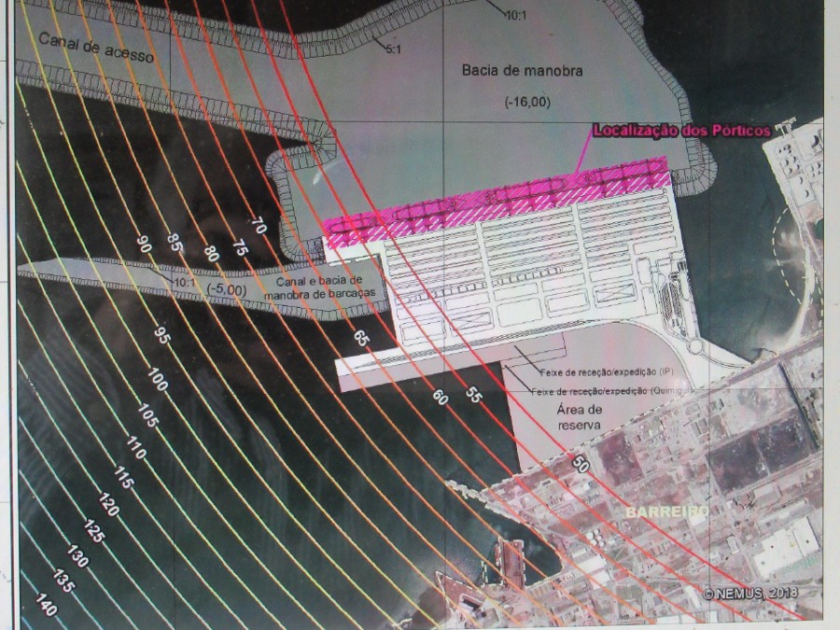Select 'Canal e bacia de manobra de barcaças' text

(x=320, y=287)
